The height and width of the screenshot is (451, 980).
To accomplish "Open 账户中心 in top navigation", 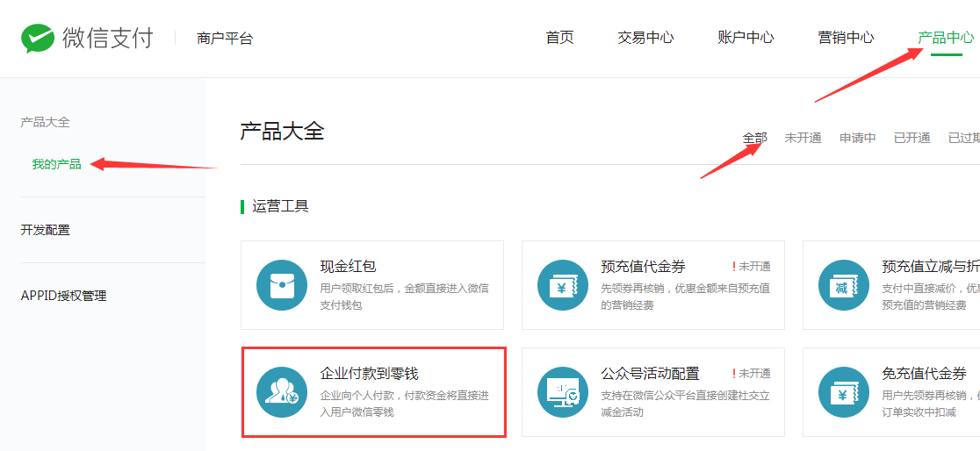I will pos(746,38).
